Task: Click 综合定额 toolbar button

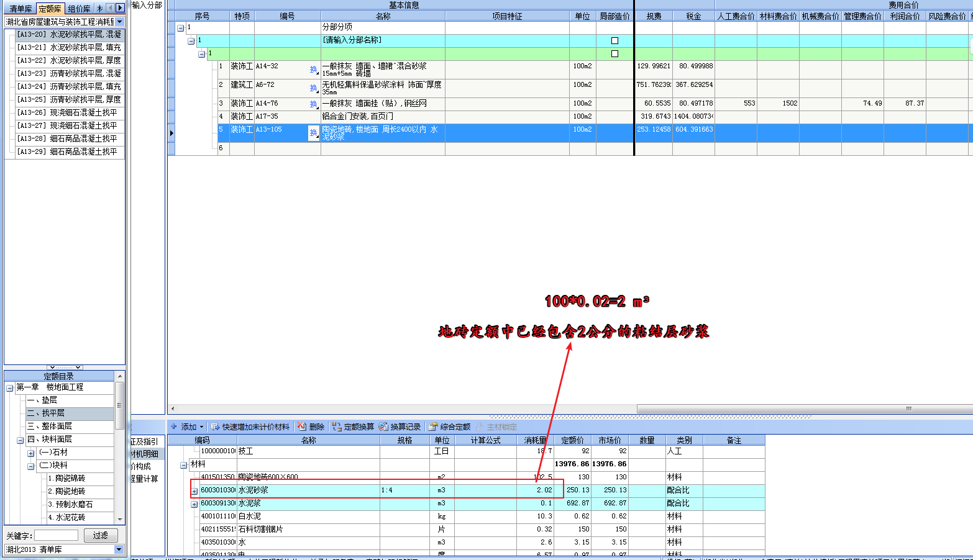Action: point(449,427)
